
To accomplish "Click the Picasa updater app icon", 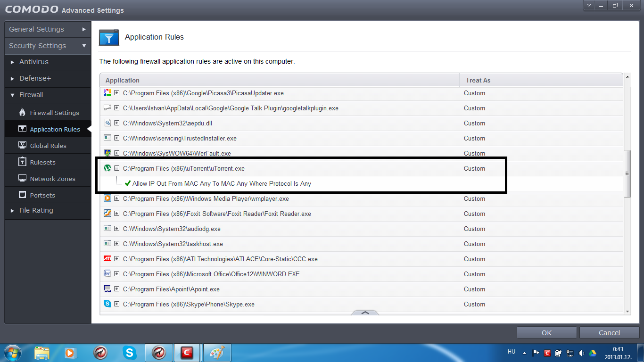I will (107, 93).
